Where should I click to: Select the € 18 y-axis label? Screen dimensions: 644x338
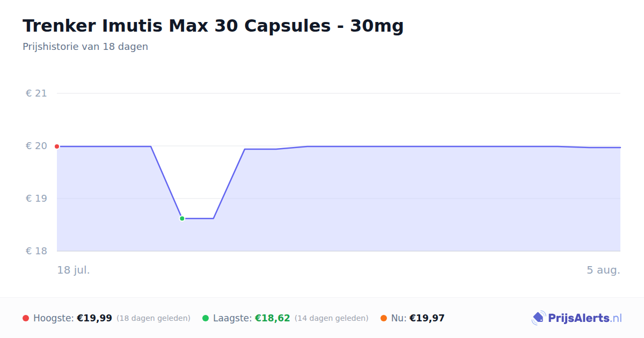[36, 251]
